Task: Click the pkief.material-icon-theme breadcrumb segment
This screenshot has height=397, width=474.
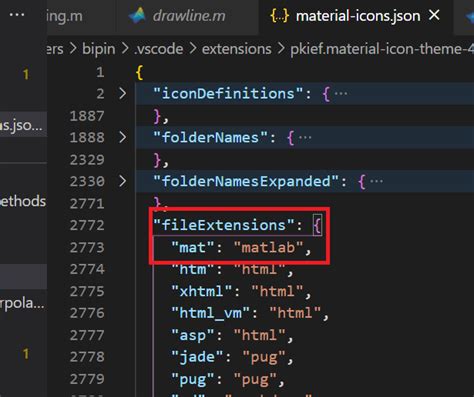Action: [382, 49]
